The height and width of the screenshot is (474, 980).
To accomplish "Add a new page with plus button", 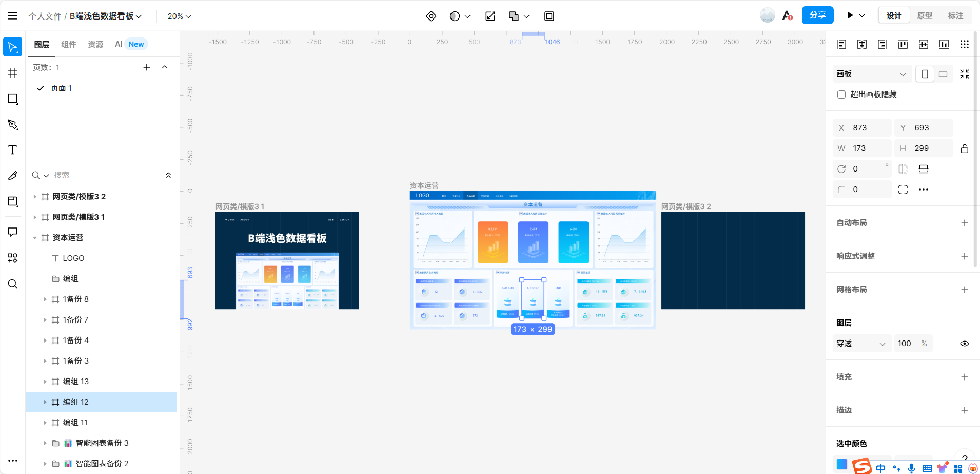I will tap(147, 67).
